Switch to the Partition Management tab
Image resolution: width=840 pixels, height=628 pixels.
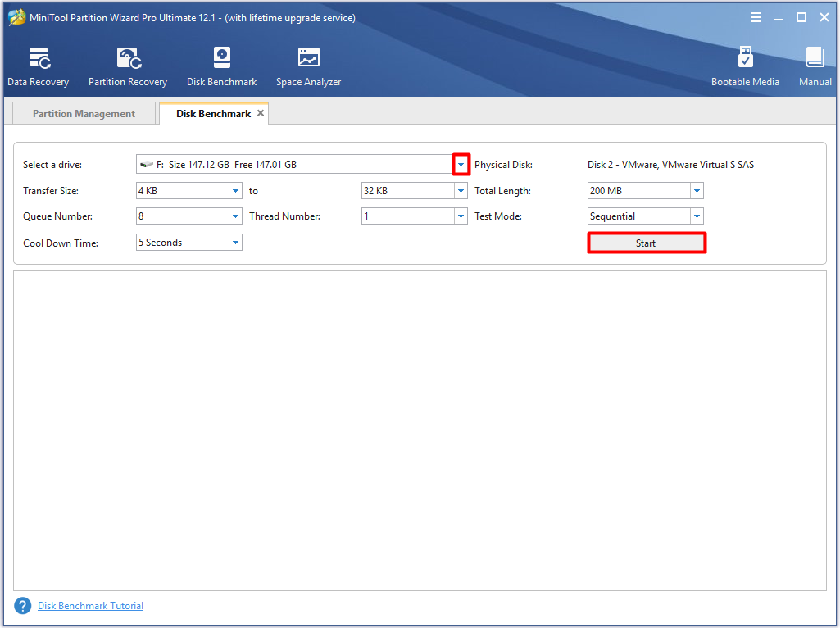83,113
